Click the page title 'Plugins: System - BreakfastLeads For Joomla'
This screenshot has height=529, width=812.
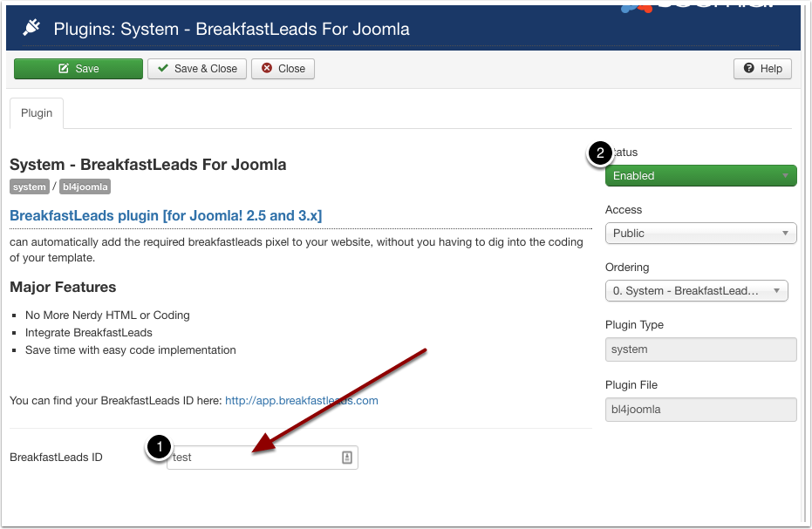click(231, 29)
